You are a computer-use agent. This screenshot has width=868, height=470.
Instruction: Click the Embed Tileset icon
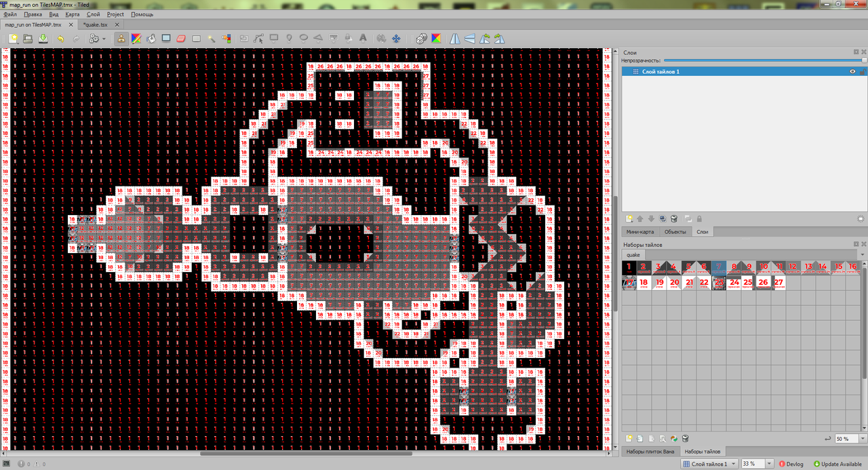(x=640, y=438)
